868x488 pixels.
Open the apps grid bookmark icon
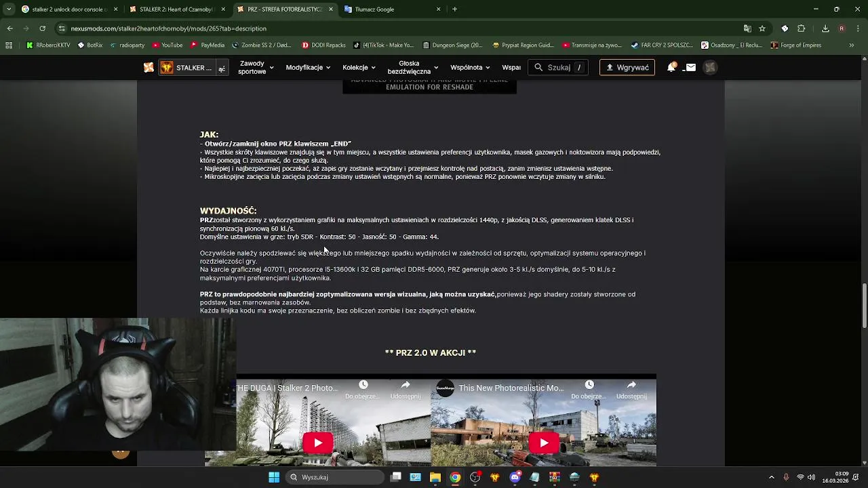[x=9, y=45]
